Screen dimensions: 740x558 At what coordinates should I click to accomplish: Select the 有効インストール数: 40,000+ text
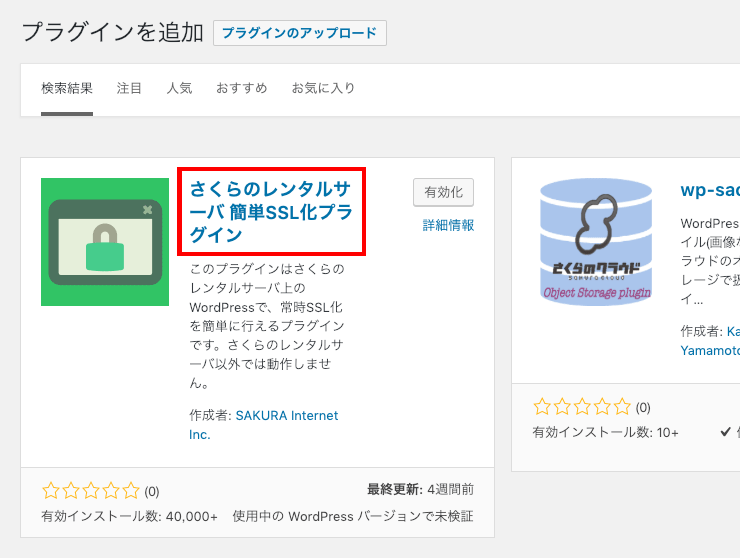(x=129, y=516)
